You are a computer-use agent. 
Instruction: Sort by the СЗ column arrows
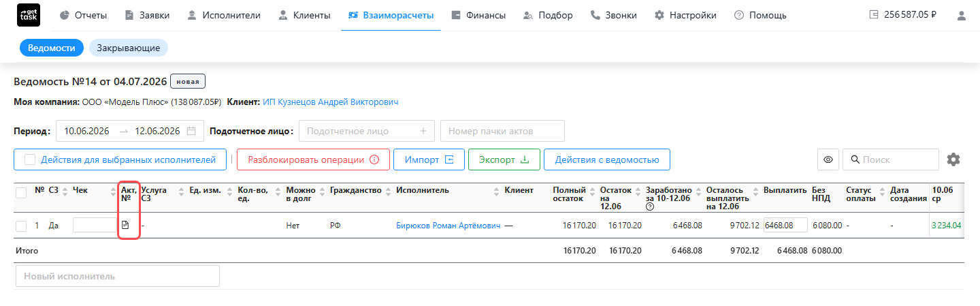pyautogui.click(x=65, y=191)
